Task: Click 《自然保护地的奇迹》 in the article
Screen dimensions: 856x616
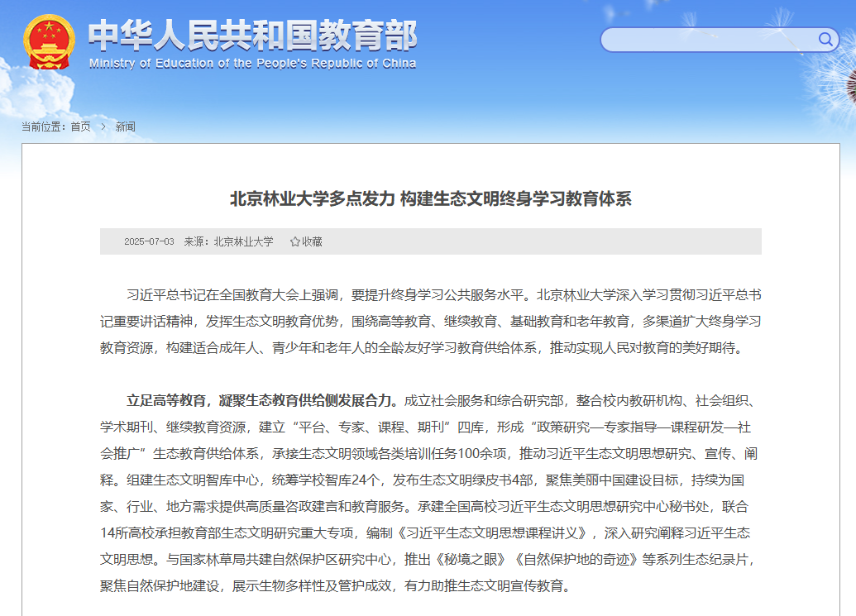Action: pos(576,560)
